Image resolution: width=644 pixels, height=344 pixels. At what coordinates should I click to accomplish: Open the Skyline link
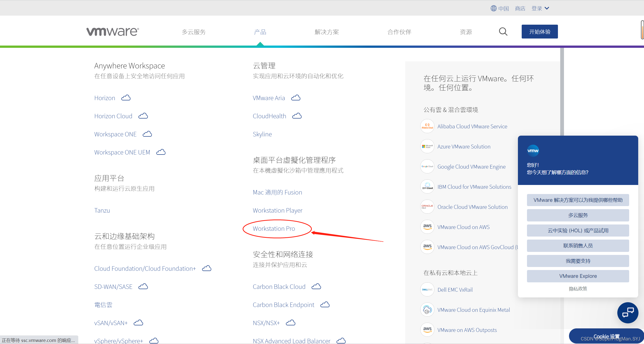[262, 134]
